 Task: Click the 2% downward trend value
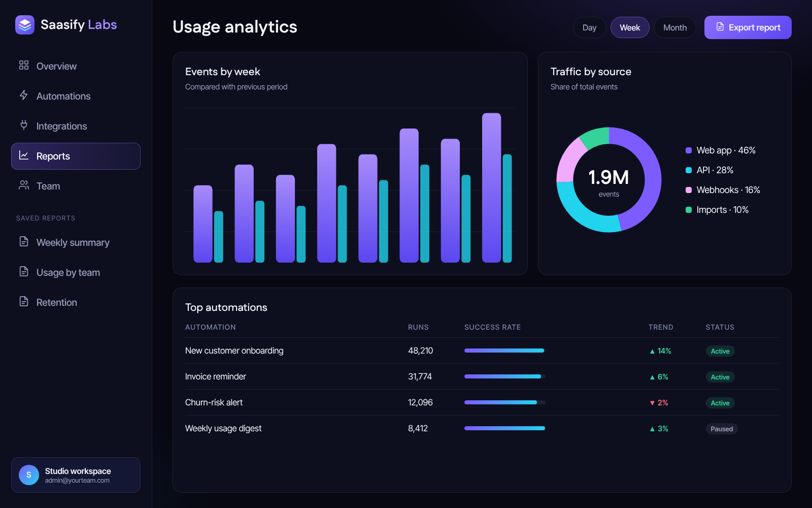click(x=659, y=403)
